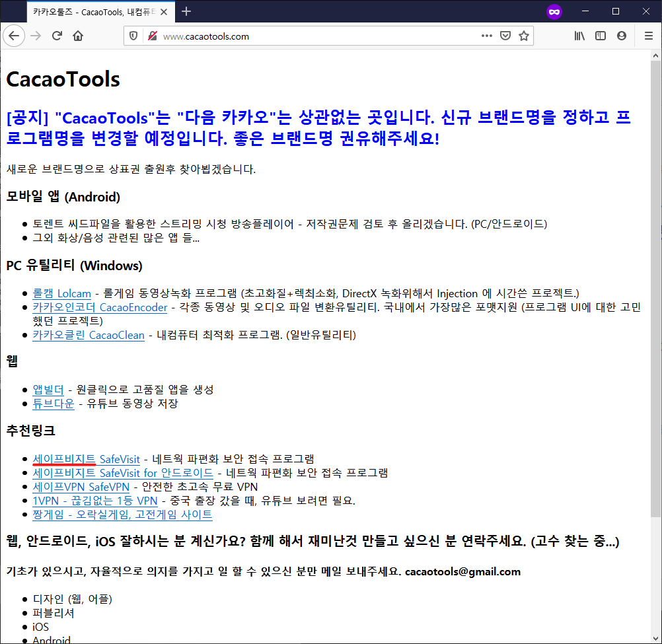Select the 카카오툴즈 CacaoTools tab

tap(100, 12)
